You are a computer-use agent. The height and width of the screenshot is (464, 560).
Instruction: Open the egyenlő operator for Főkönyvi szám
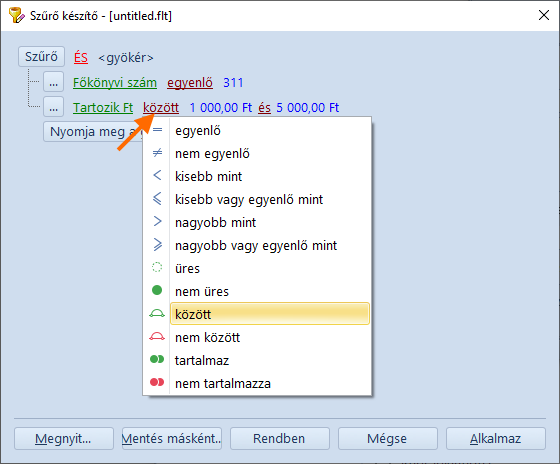[190, 83]
